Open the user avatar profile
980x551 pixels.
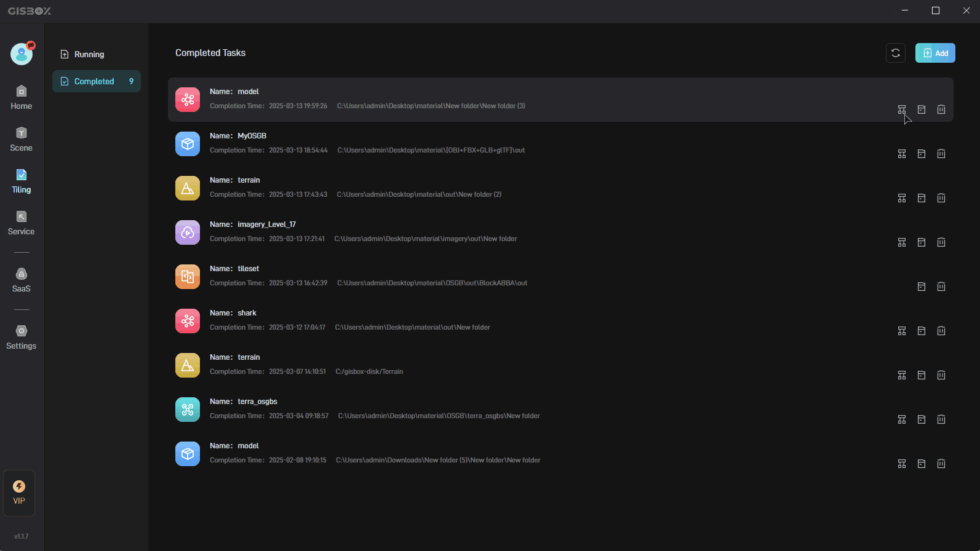click(22, 54)
